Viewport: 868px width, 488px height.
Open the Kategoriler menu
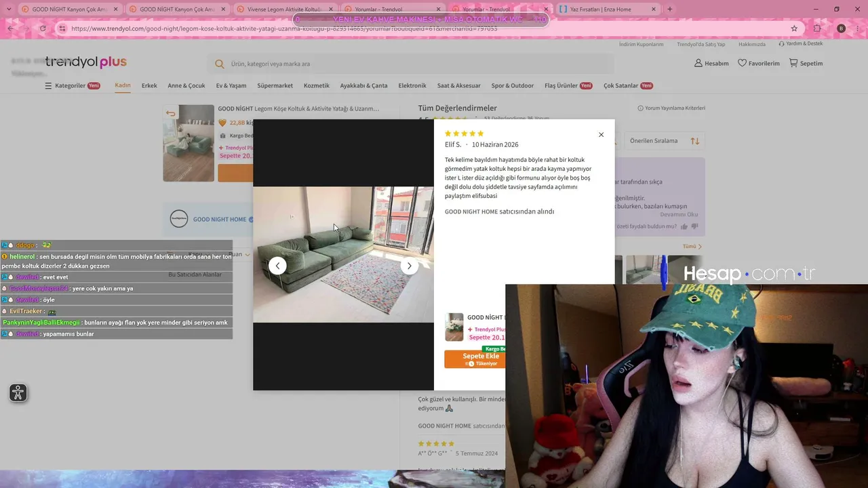click(x=73, y=86)
